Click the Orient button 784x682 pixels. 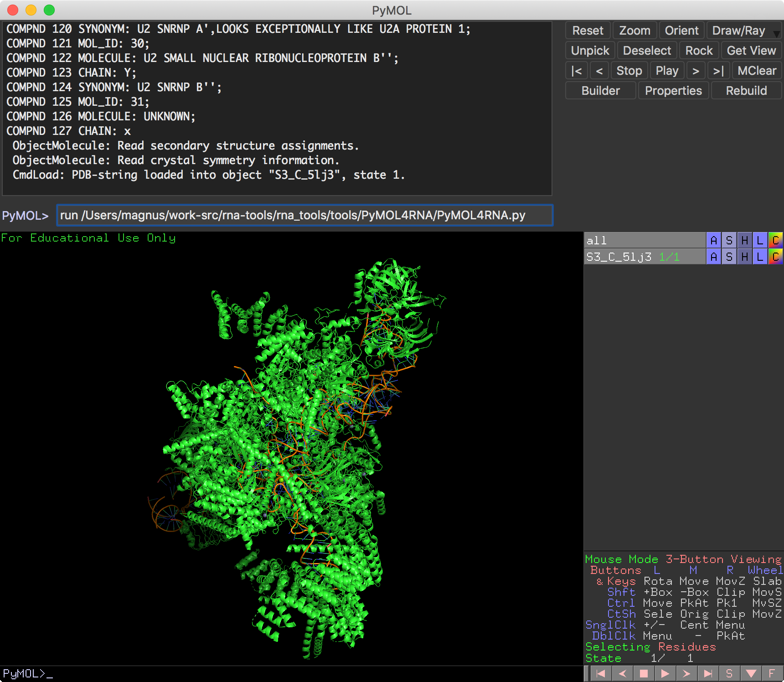point(681,31)
